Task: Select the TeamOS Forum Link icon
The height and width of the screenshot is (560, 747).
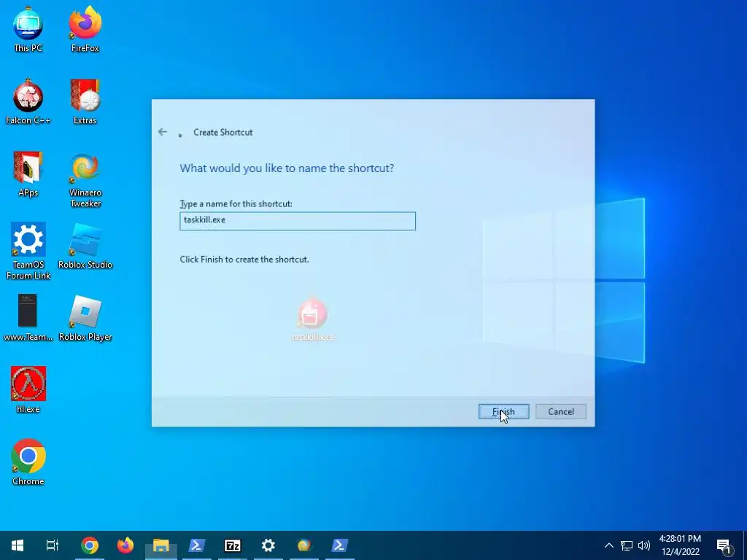Action: [28, 252]
